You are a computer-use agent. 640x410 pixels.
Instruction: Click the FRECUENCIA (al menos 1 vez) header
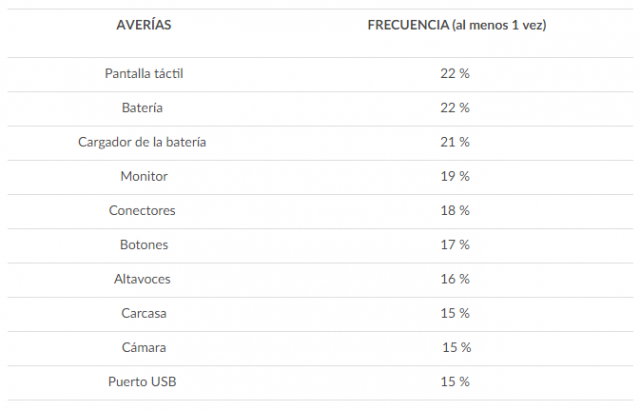pyautogui.click(x=454, y=24)
